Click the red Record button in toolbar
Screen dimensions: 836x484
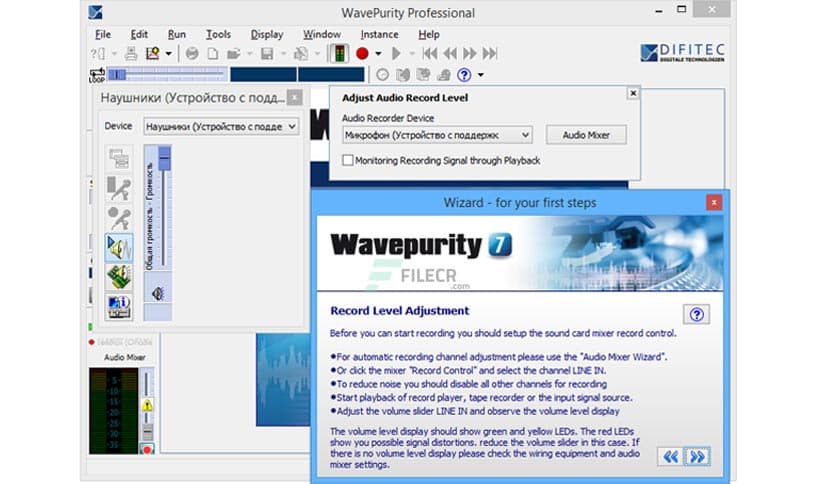(362, 53)
